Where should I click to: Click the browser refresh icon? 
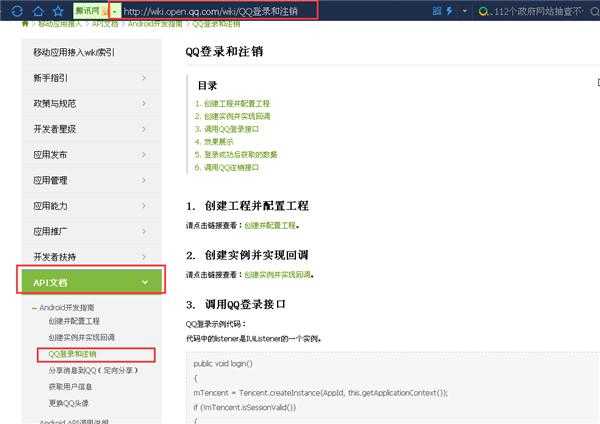click(17, 11)
